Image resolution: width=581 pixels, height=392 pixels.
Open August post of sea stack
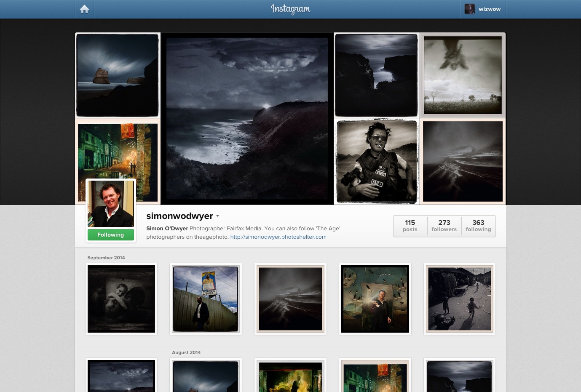coord(206,375)
